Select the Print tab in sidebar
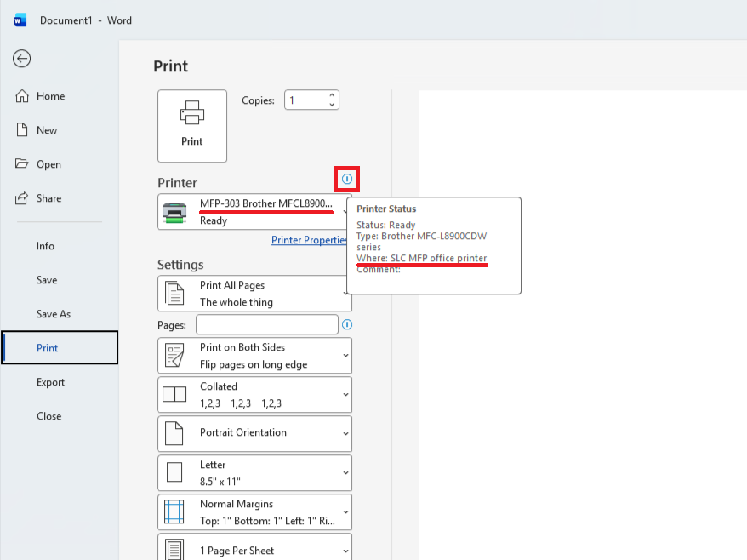 click(60, 348)
